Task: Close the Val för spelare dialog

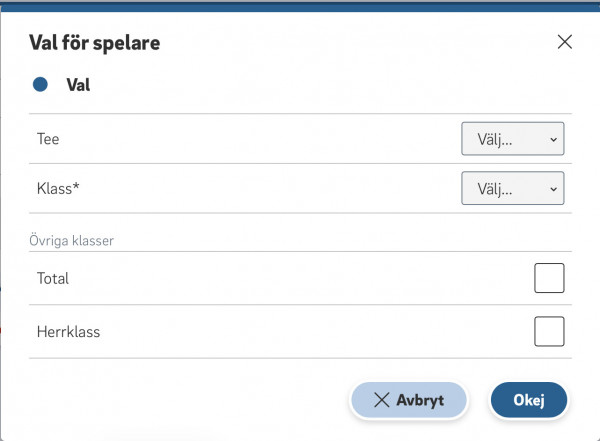Action: (x=564, y=42)
